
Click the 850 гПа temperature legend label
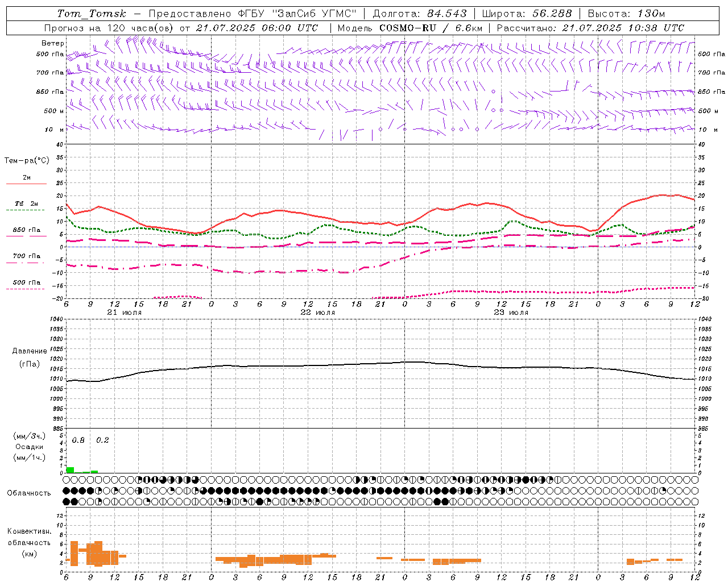point(26,230)
